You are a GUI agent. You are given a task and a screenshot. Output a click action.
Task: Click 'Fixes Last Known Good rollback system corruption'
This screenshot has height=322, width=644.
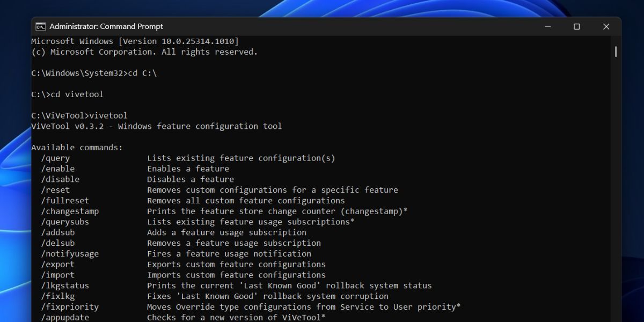coord(268,296)
